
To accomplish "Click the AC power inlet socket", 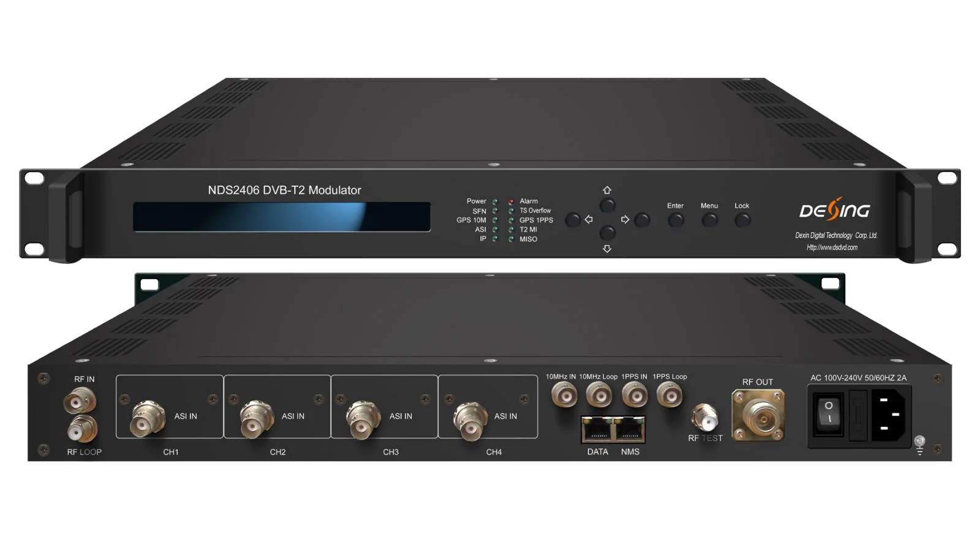I will 888,415.
